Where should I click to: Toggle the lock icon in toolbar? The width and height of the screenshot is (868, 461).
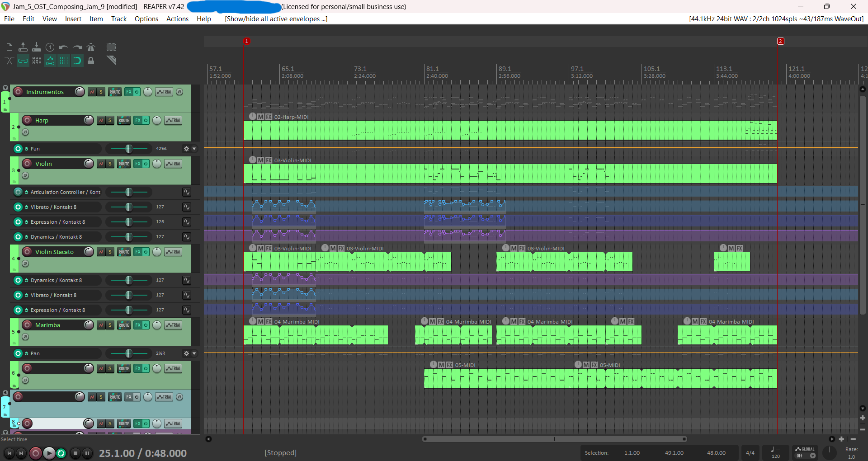(91, 61)
